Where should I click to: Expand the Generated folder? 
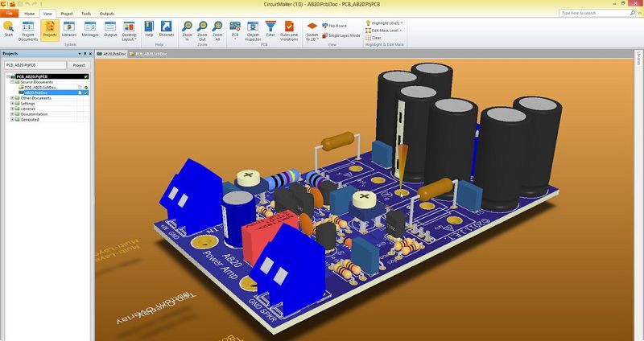12,119
